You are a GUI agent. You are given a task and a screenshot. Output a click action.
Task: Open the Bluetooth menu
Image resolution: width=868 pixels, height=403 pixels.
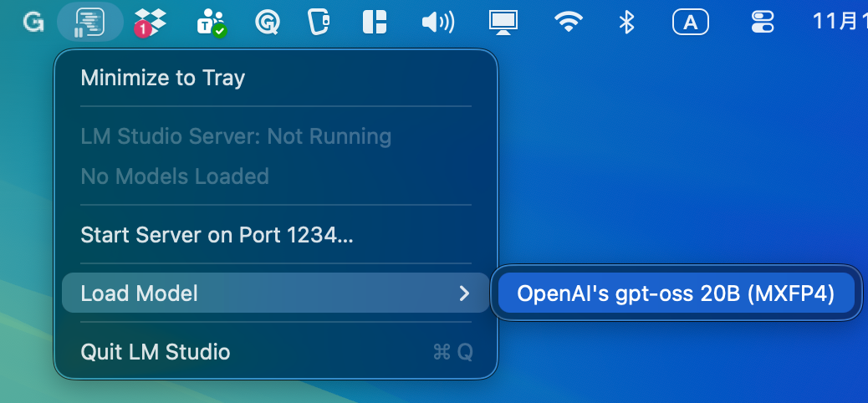pos(626,22)
